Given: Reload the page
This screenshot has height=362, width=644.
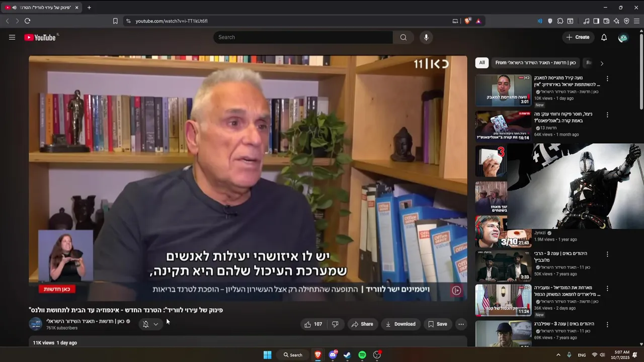Looking at the screenshot, I should click(x=27, y=21).
